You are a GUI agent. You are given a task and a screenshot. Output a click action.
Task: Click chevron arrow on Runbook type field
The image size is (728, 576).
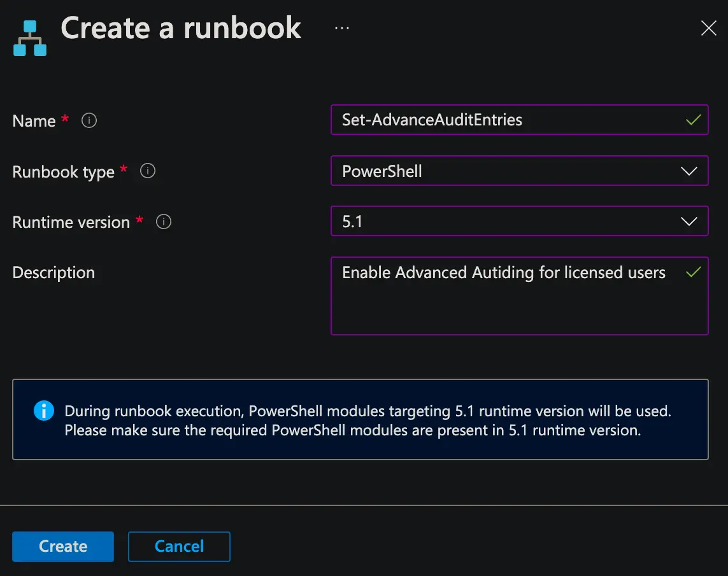point(689,171)
